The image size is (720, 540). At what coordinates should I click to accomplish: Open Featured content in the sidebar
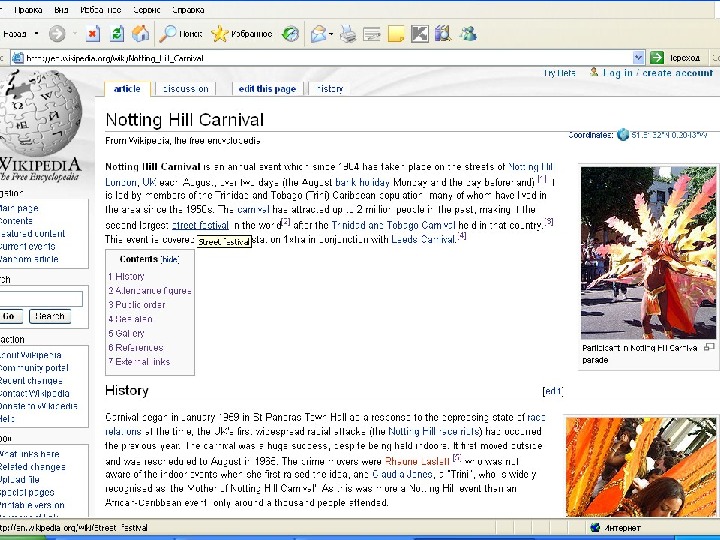click(32, 234)
